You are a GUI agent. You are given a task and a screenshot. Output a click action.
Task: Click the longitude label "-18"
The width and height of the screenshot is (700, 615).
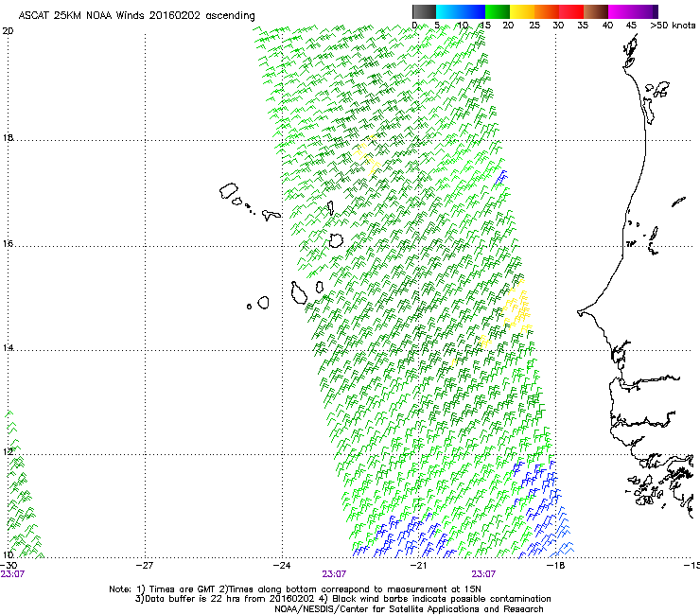[555, 566]
